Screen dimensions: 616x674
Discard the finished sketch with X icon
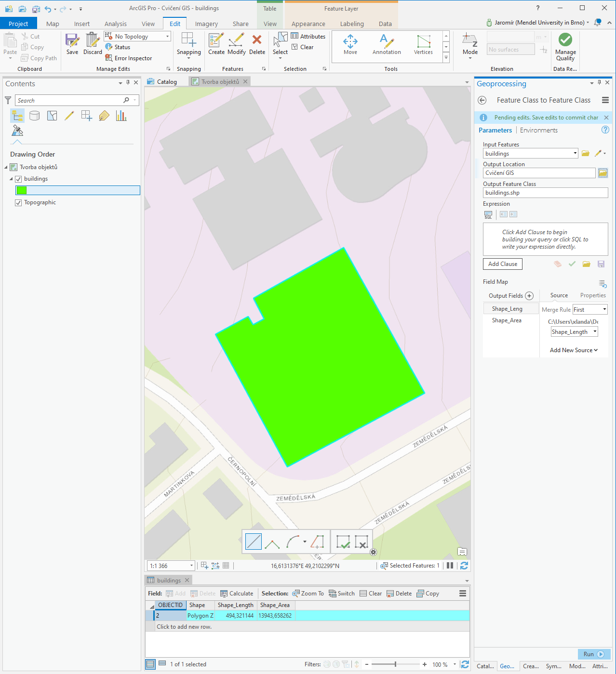click(x=362, y=542)
